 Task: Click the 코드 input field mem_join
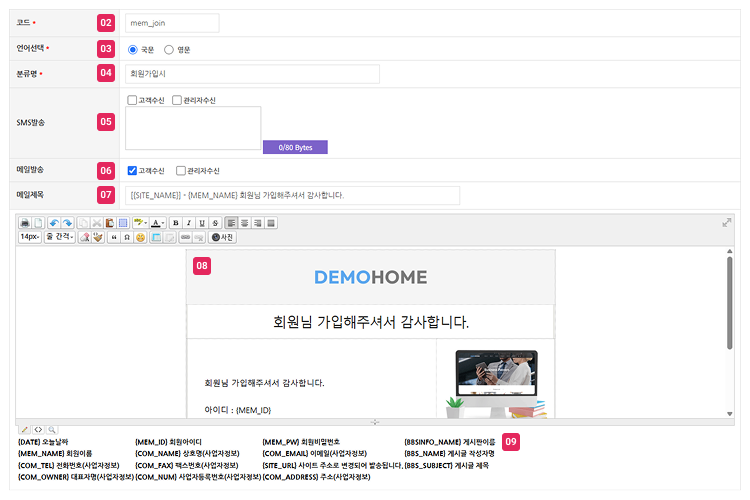pos(172,23)
